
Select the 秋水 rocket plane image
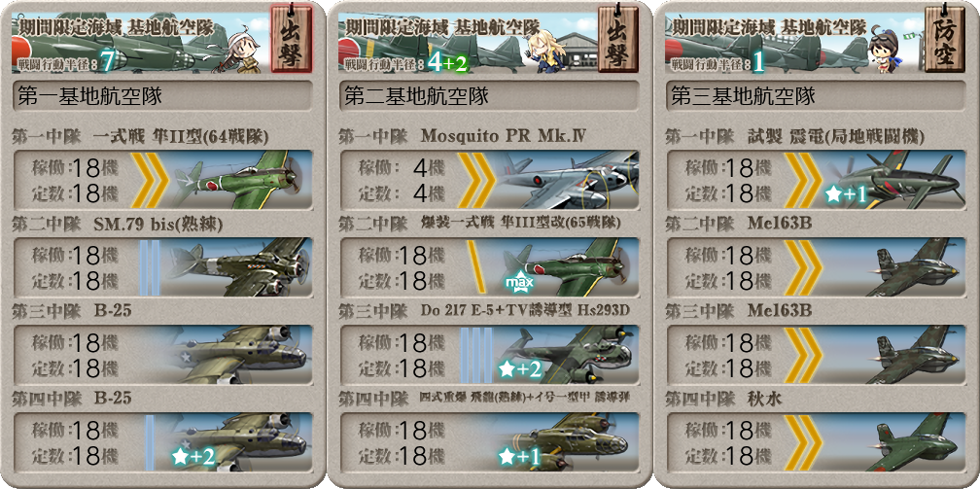(915, 441)
